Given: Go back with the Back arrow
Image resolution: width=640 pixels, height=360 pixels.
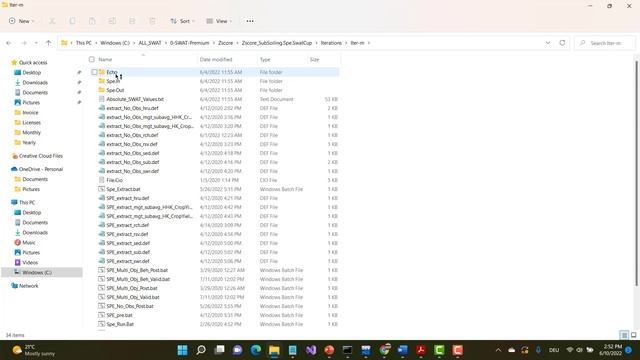Looking at the screenshot, I should 9,43.
